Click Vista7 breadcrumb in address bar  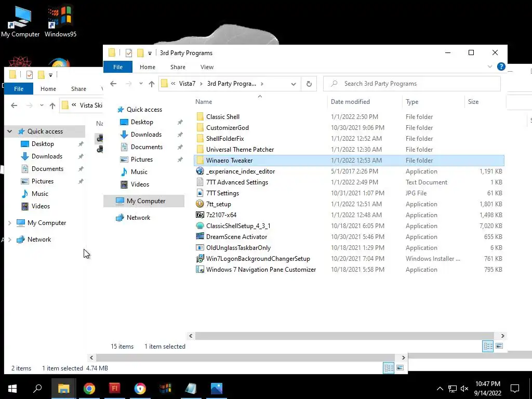pyautogui.click(x=187, y=84)
